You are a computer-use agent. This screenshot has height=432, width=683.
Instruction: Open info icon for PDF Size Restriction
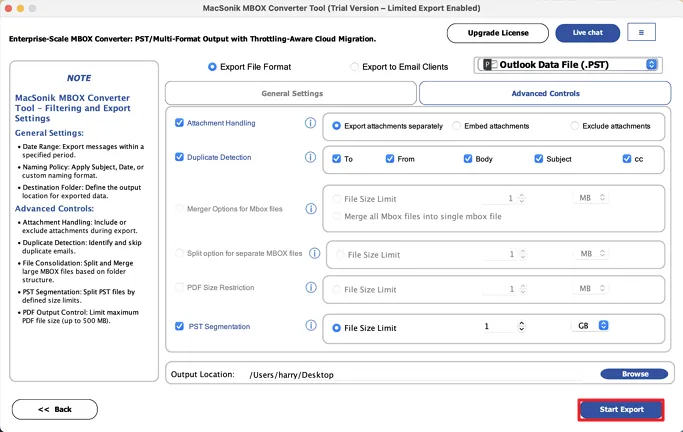click(311, 287)
